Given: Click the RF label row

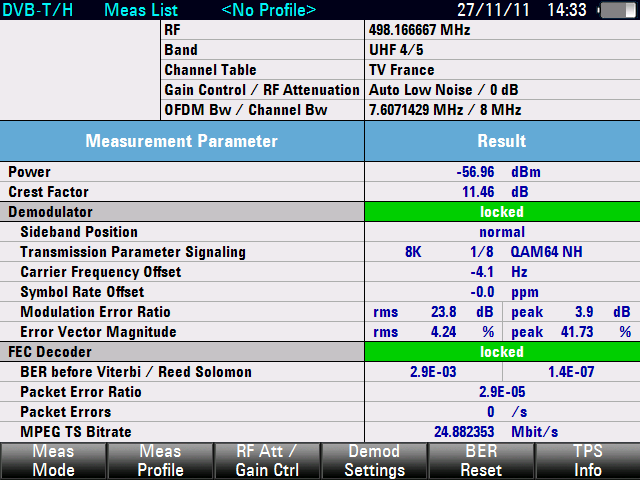Looking at the screenshot, I should (262, 30).
